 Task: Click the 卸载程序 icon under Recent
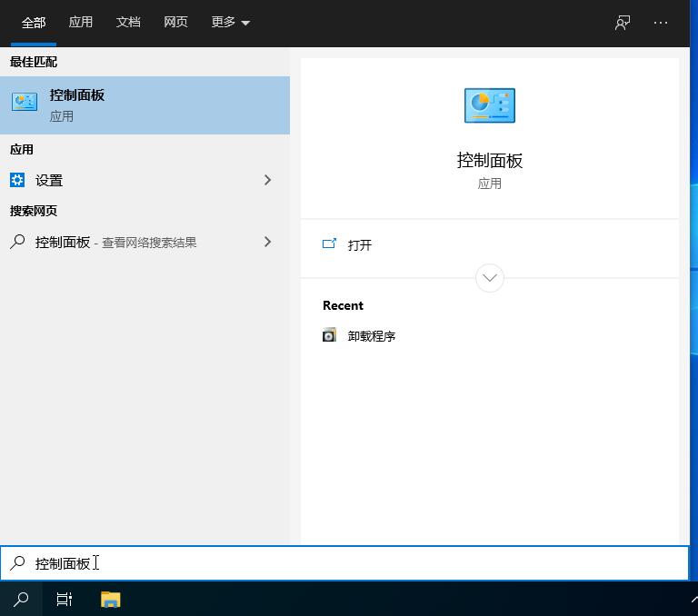329,335
